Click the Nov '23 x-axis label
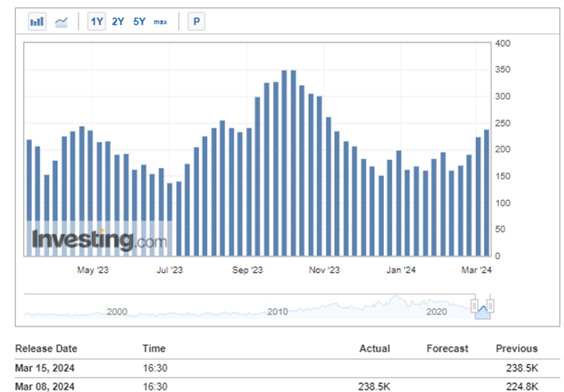The height and width of the screenshot is (392, 564). [324, 270]
